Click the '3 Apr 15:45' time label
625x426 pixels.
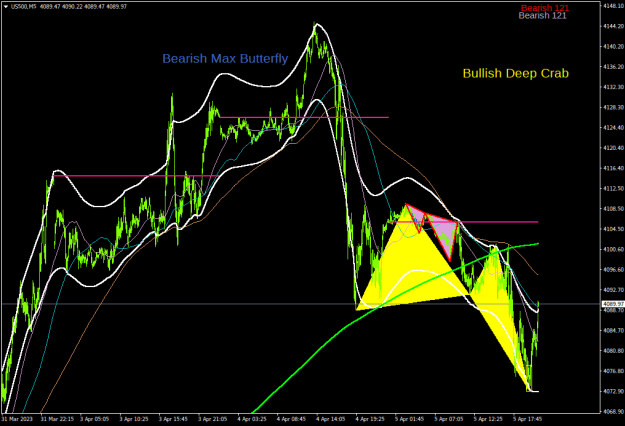click(173, 419)
